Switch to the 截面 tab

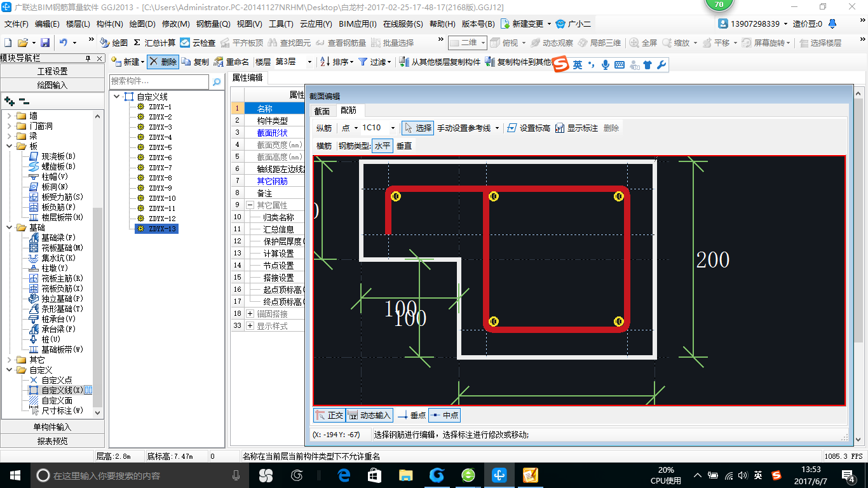(322, 110)
